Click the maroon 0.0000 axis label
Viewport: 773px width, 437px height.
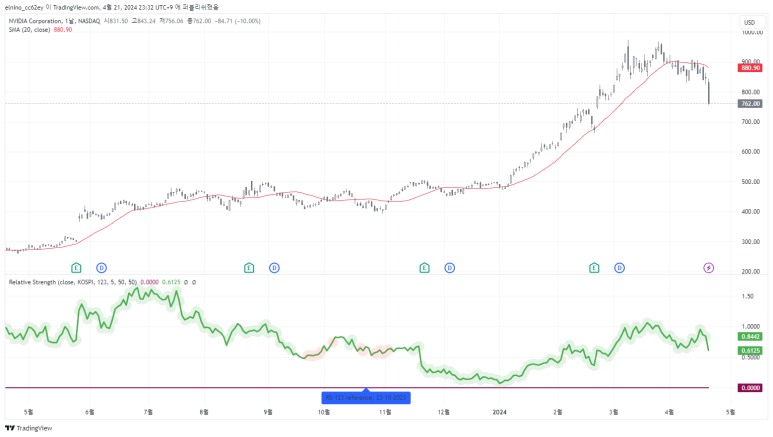click(x=750, y=387)
